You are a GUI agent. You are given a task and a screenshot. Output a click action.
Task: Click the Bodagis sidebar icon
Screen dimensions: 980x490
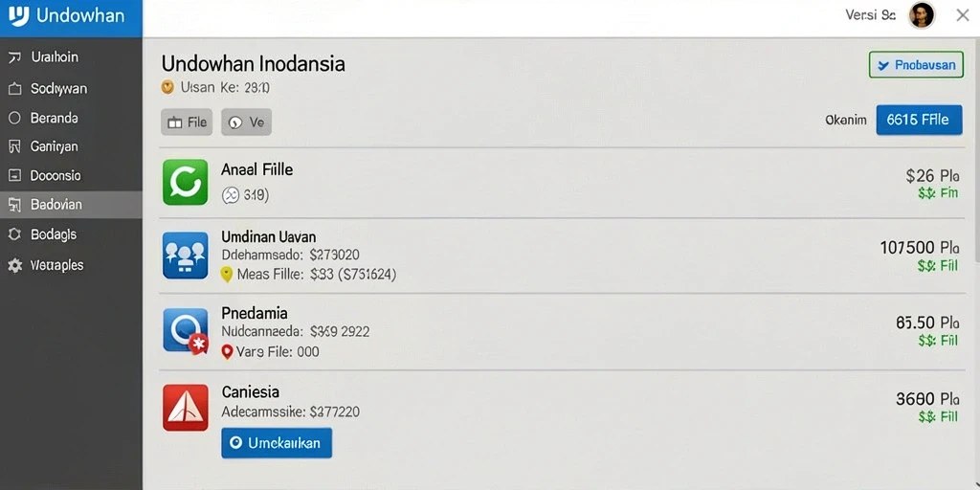(14, 235)
